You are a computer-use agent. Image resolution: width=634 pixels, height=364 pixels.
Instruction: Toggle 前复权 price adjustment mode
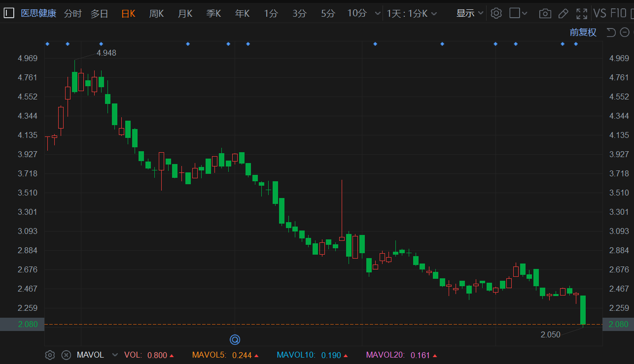pyautogui.click(x=583, y=33)
